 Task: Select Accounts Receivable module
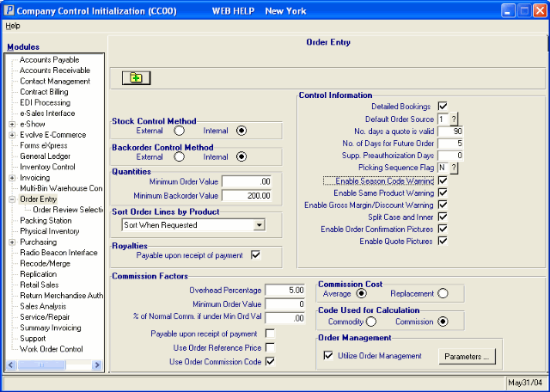tap(55, 70)
